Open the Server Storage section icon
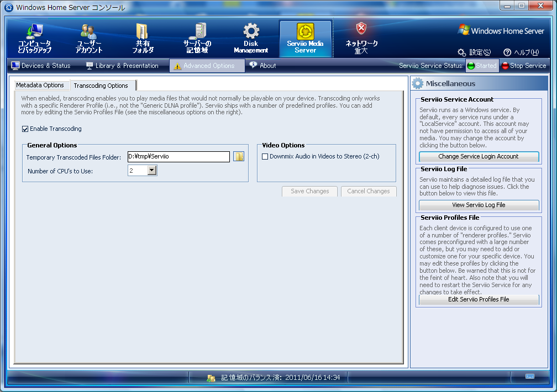 coord(197,31)
